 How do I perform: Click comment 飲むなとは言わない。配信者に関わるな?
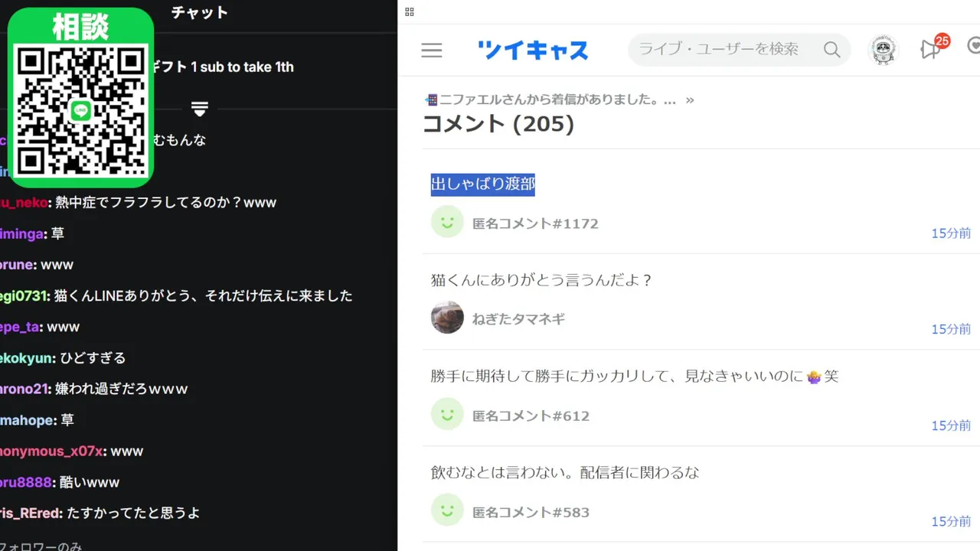tap(565, 472)
